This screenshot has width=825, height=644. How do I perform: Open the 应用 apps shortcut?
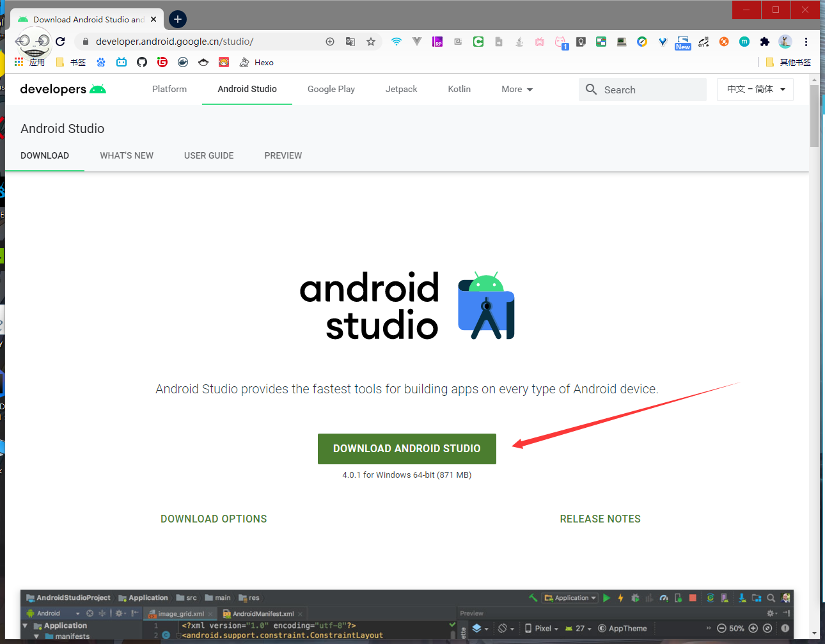pyautogui.click(x=30, y=62)
